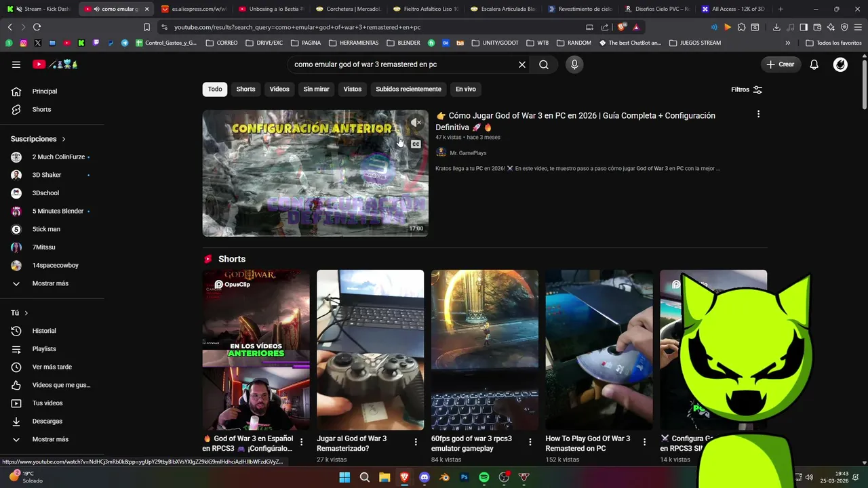Open the BLENDER bookmarks folder
The width and height of the screenshot is (868, 488).
tap(403, 43)
